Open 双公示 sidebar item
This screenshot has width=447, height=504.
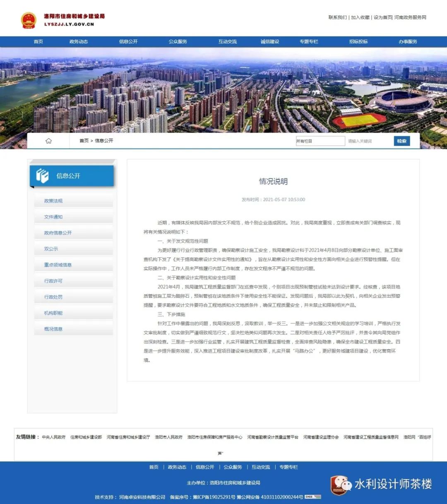coord(51,249)
